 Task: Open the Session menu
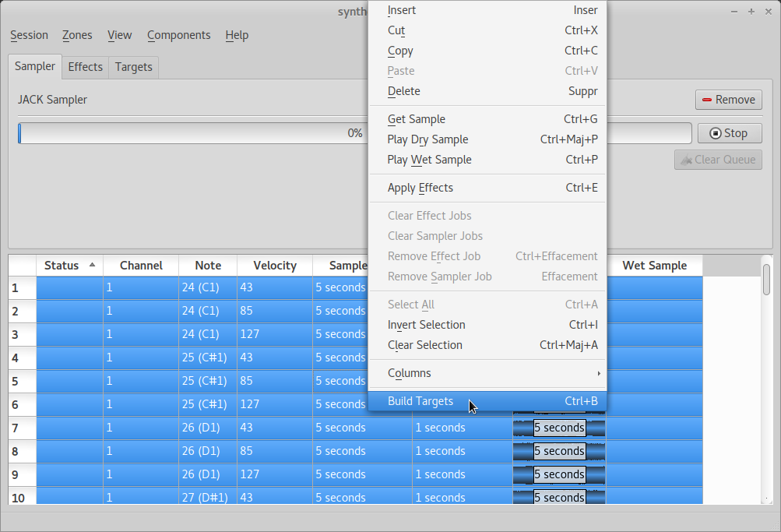[x=30, y=35]
